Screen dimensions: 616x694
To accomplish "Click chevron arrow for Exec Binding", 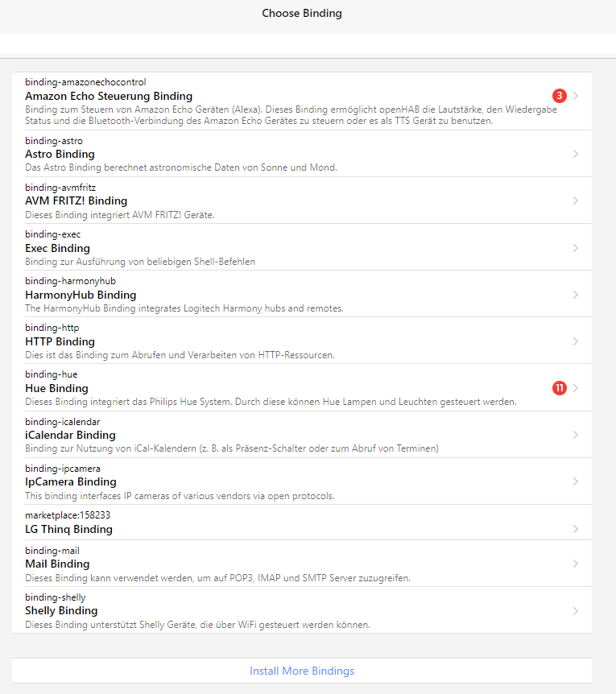I will point(576,248).
